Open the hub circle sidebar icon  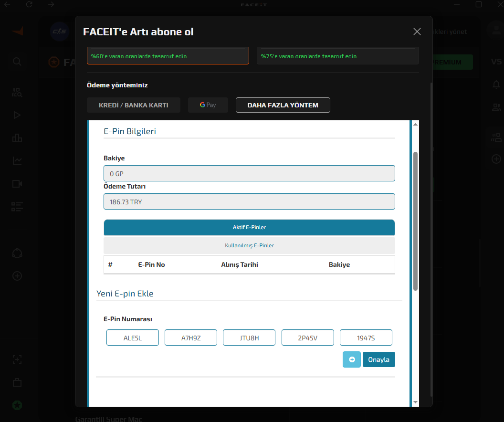17,253
